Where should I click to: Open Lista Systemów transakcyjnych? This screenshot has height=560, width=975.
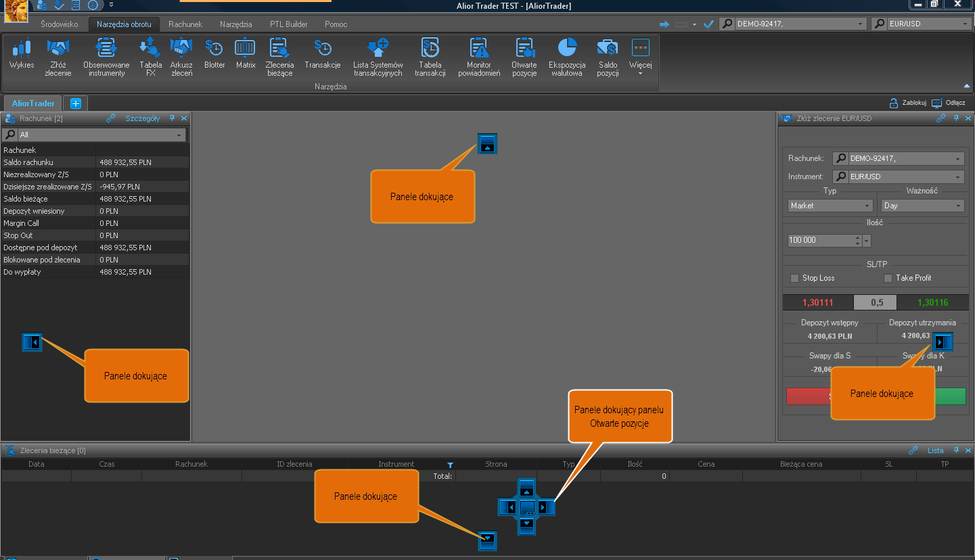(378, 57)
